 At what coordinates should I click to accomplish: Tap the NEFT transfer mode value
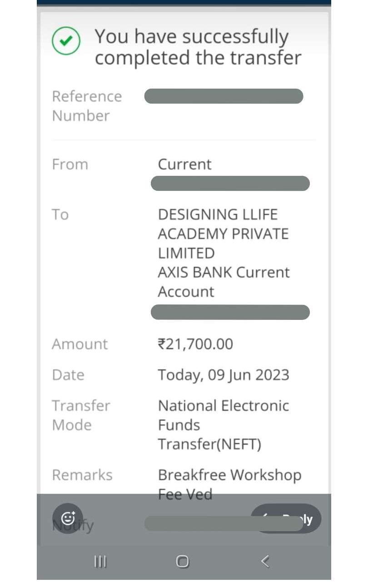click(223, 425)
